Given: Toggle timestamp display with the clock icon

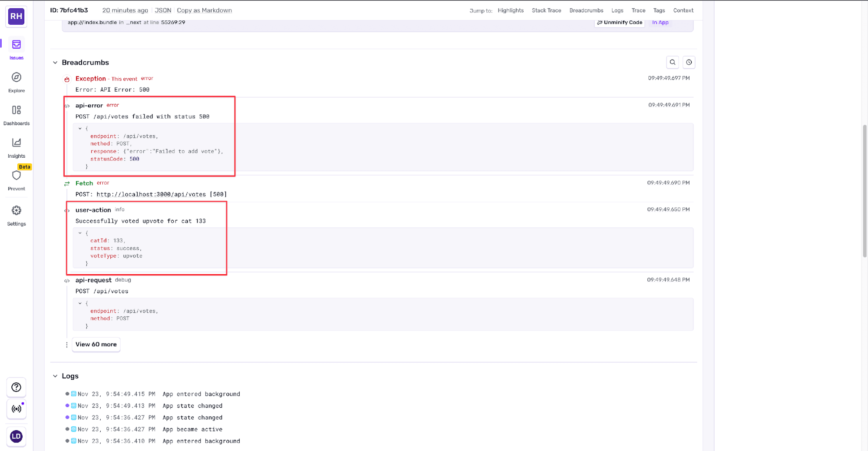Looking at the screenshot, I should [x=689, y=62].
